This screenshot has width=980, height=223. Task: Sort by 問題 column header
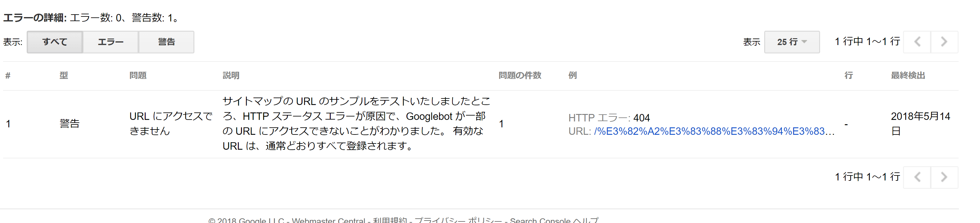[138, 75]
